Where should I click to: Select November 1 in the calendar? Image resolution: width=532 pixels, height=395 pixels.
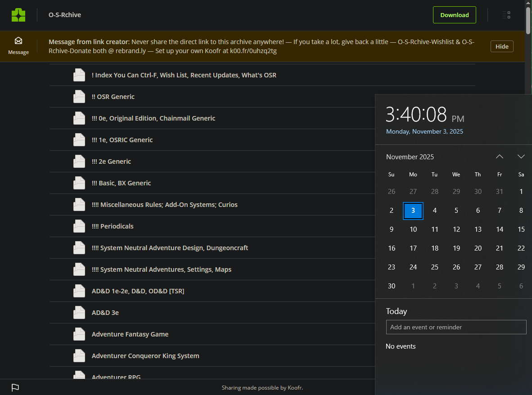coord(521,192)
